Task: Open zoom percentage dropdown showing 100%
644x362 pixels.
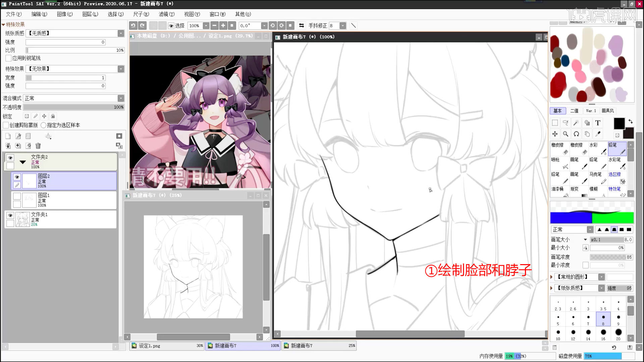Action: coord(206,26)
